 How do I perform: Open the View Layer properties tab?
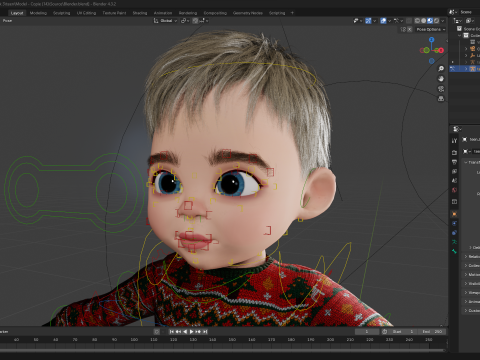coord(454,171)
